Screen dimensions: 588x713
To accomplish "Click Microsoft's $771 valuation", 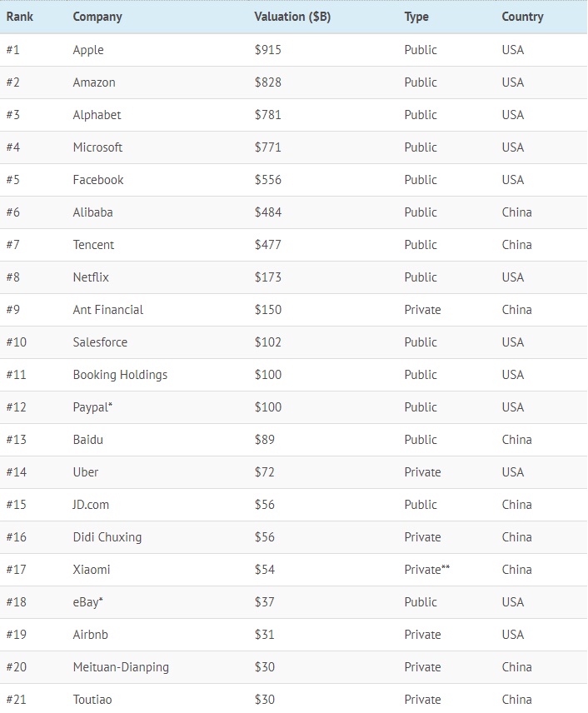I will click(268, 147).
